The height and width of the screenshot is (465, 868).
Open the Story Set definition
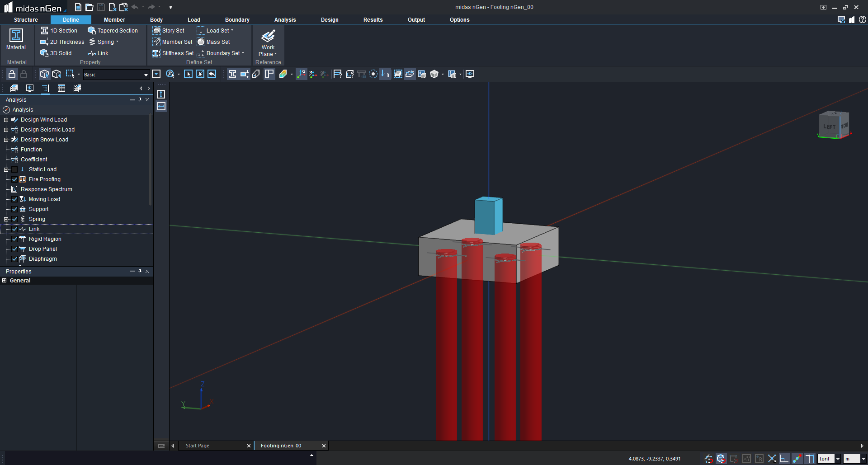pyautogui.click(x=168, y=31)
